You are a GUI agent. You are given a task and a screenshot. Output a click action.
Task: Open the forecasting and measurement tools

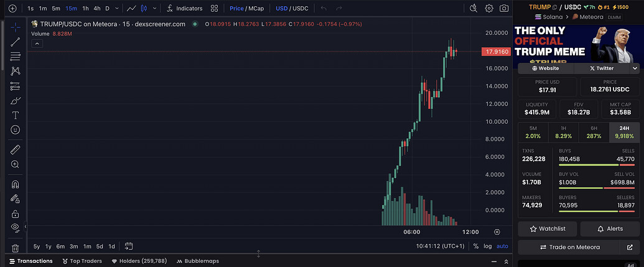[x=15, y=86]
